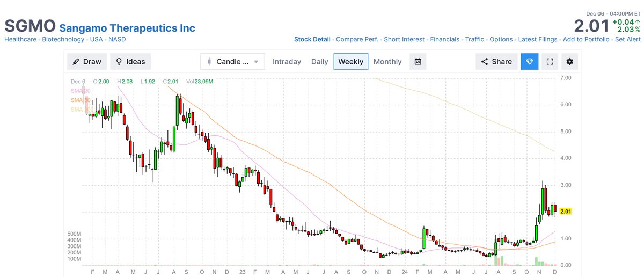644x277 pixels.
Task: Set Alert for SGMO
Action: (628, 39)
